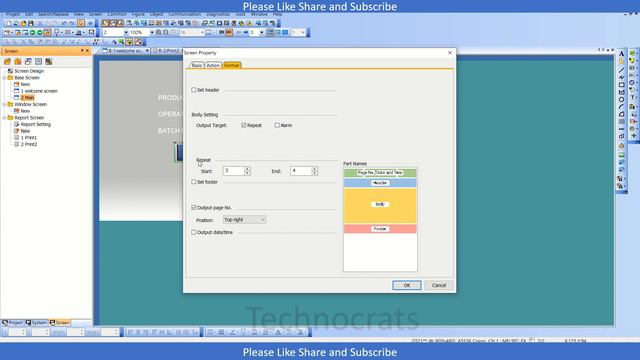Select the Sector figure tool
The image size is (640, 360).
click(x=621, y=114)
